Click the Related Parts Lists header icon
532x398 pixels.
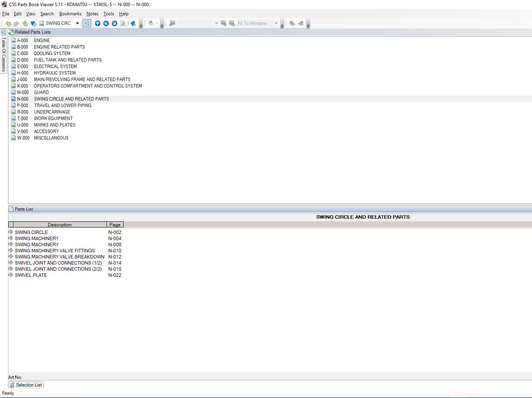tap(11, 32)
